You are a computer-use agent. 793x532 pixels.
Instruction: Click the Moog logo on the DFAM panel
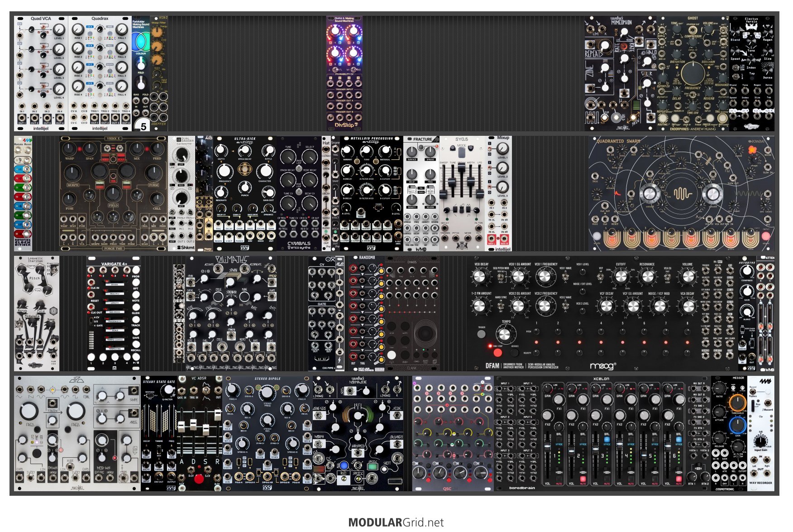602,366
